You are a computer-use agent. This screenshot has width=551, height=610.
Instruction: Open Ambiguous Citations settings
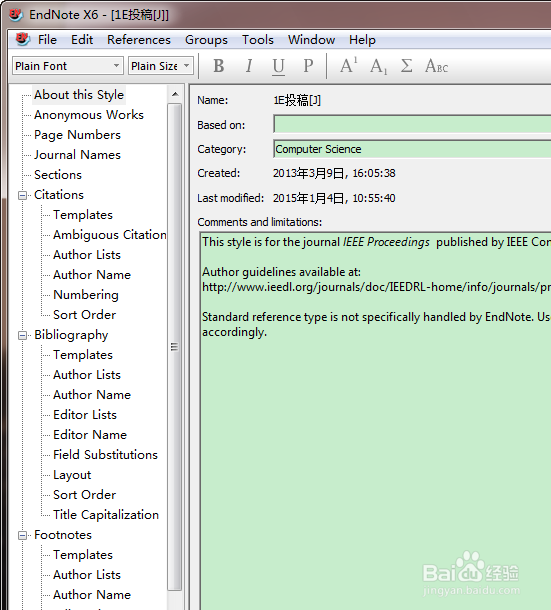coord(110,235)
